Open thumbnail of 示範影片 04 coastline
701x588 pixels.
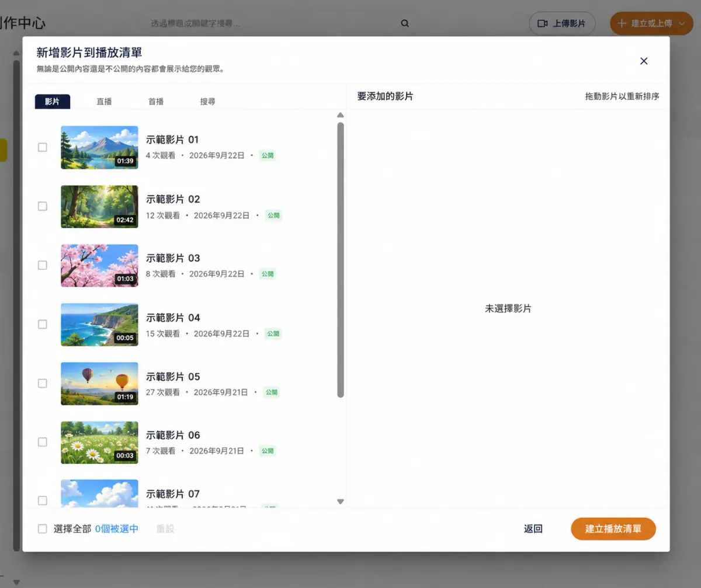pyautogui.click(x=99, y=324)
